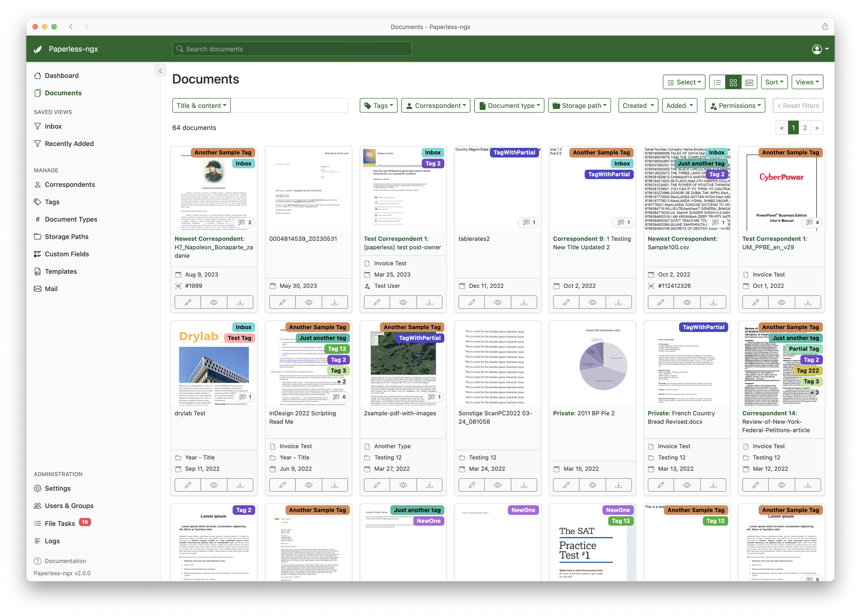861x616 pixels.
Task: Click the Search documents field
Action: 292,49
